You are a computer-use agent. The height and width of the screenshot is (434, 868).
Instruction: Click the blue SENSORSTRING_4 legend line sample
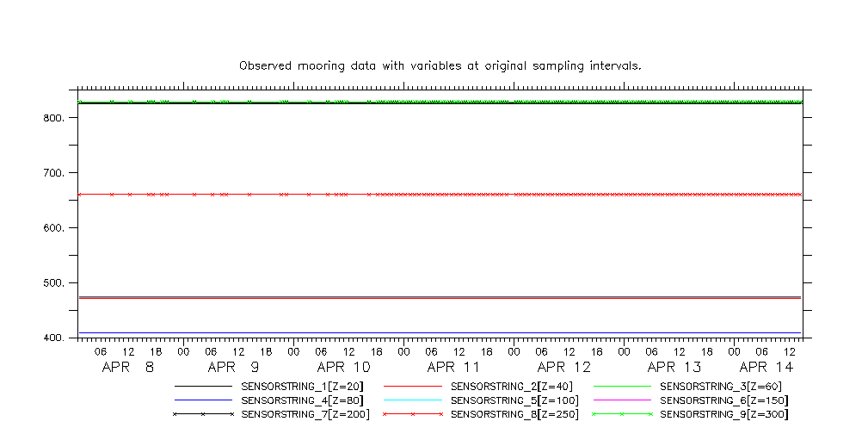tap(203, 400)
